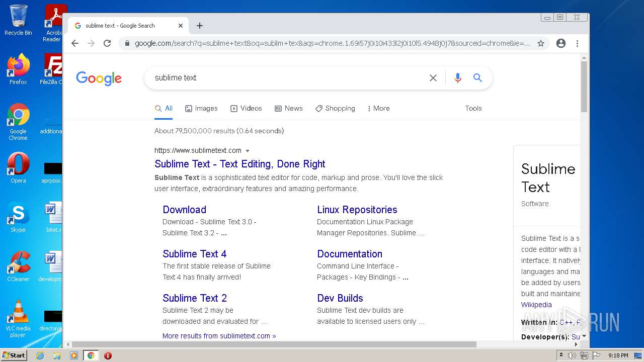The width and height of the screenshot is (644, 362).
Task: Launch CCleaner from the desktop
Action: click(x=18, y=266)
